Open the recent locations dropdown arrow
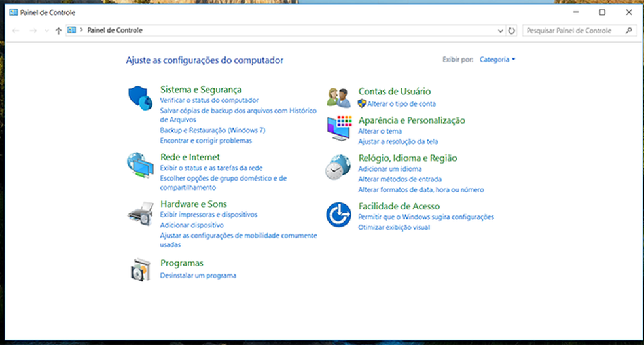644x345 pixels. coord(46,31)
